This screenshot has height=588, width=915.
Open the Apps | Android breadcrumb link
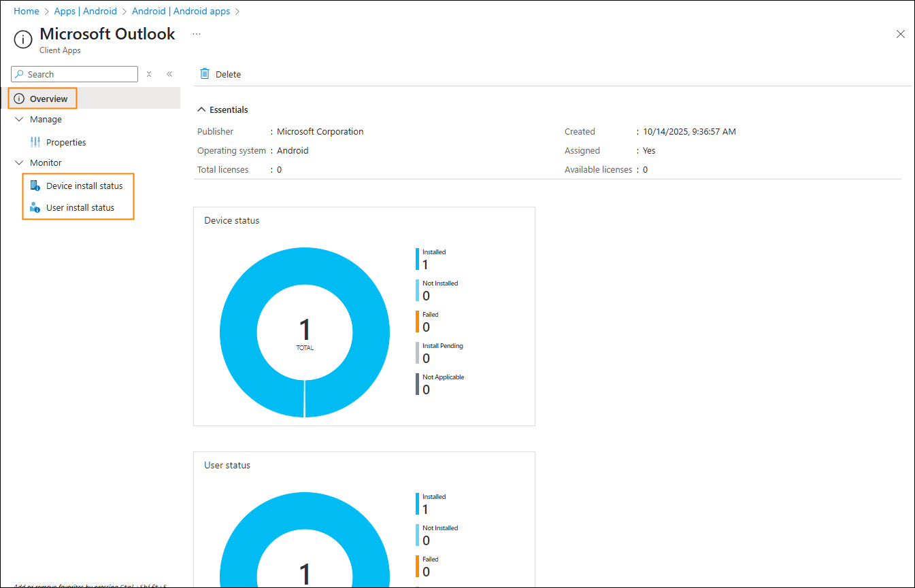coord(86,11)
